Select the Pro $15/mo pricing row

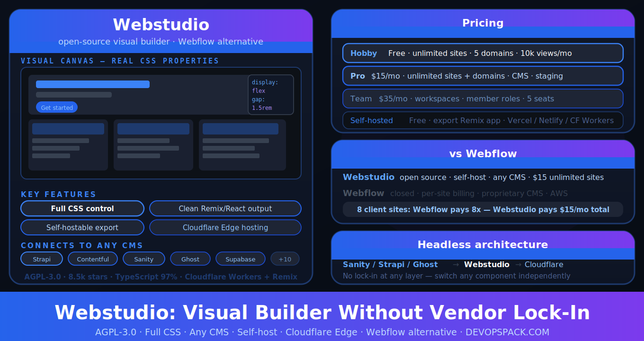point(483,76)
